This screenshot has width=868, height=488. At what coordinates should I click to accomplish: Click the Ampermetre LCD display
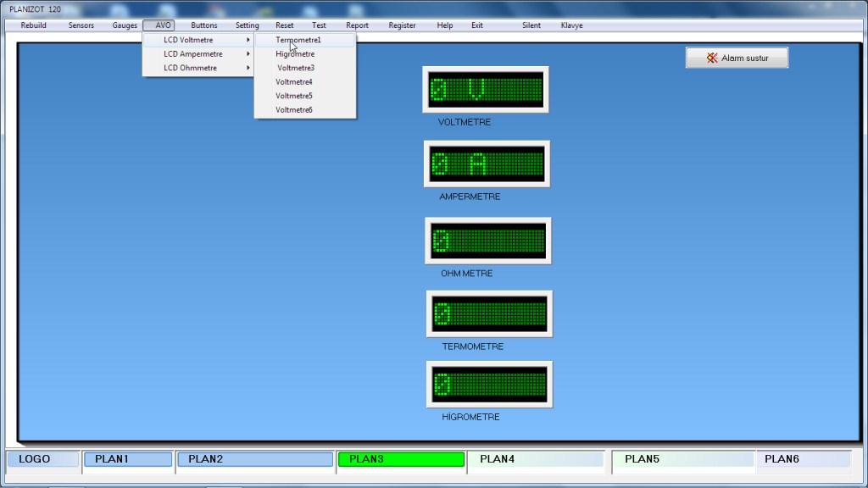click(487, 164)
